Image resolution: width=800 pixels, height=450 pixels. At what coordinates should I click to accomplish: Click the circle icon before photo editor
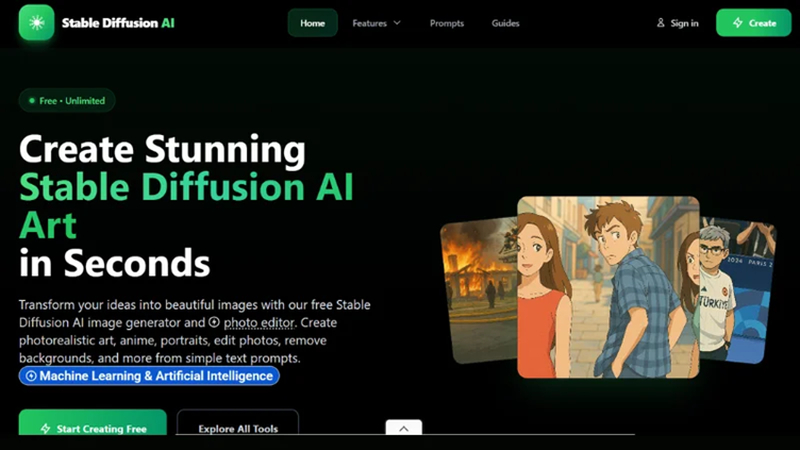tap(214, 322)
